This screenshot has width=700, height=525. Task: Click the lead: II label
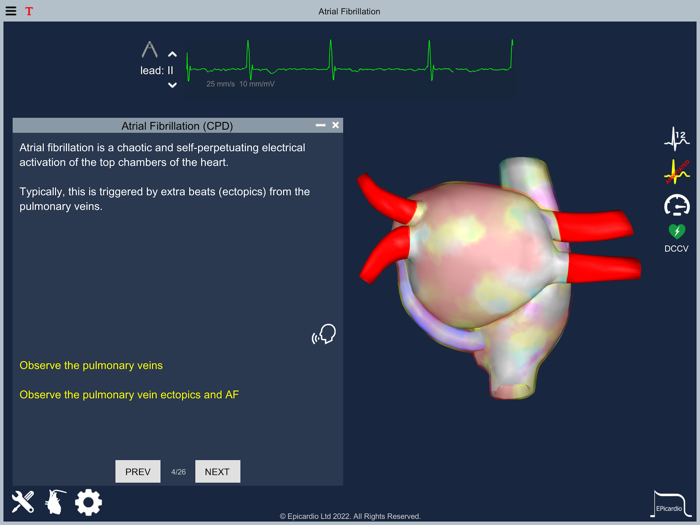click(157, 71)
